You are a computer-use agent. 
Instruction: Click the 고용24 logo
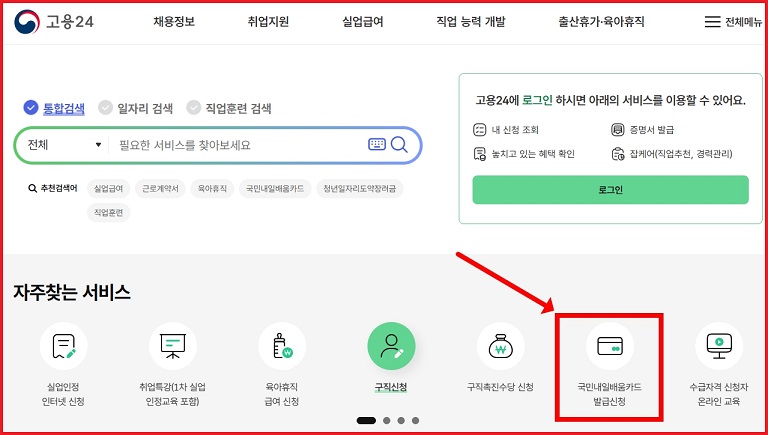tap(54, 22)
